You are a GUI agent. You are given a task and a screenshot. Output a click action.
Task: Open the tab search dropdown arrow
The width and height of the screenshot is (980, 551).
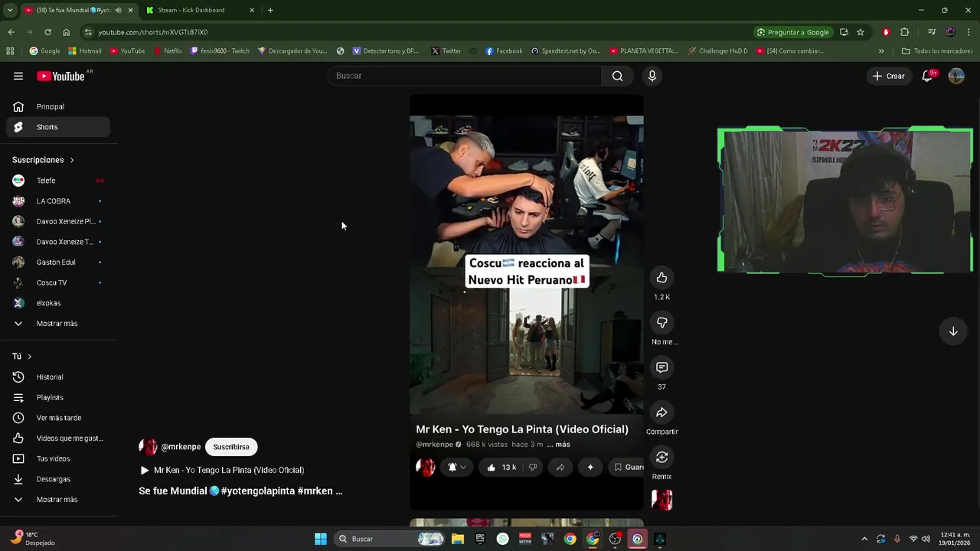click(x=9, y=10)
